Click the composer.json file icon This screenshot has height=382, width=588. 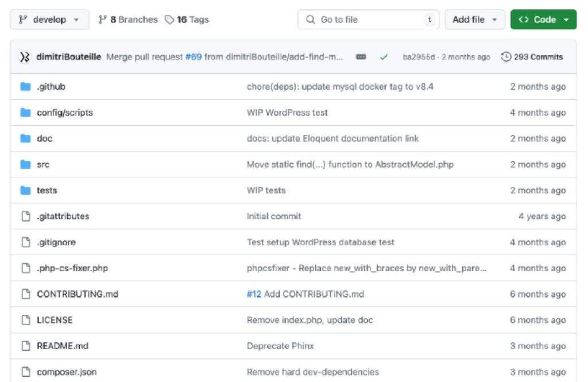25,372
